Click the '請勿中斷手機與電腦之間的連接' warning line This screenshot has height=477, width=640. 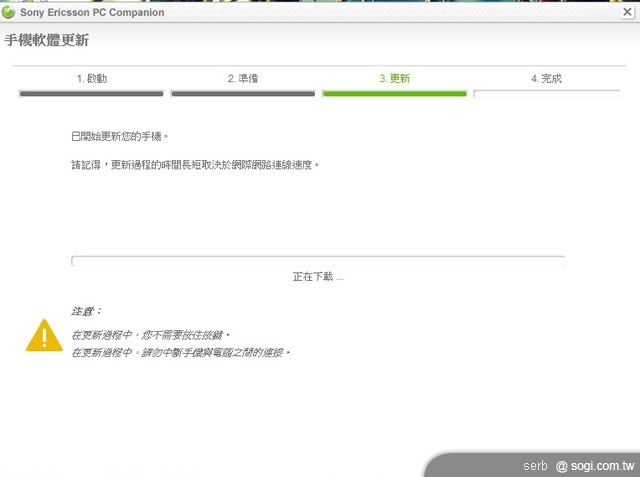pos(181,353)
